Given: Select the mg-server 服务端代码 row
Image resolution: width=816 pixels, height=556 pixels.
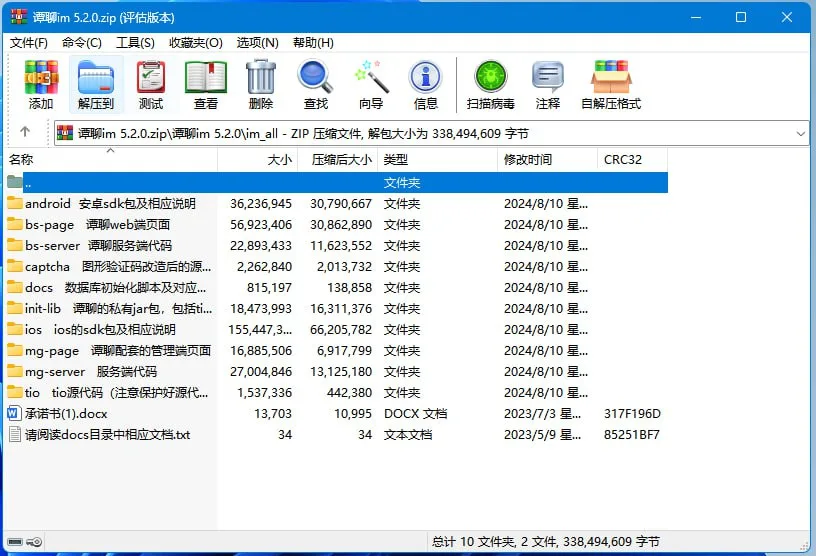Looking at the screenshot, I should pos(337,371).
